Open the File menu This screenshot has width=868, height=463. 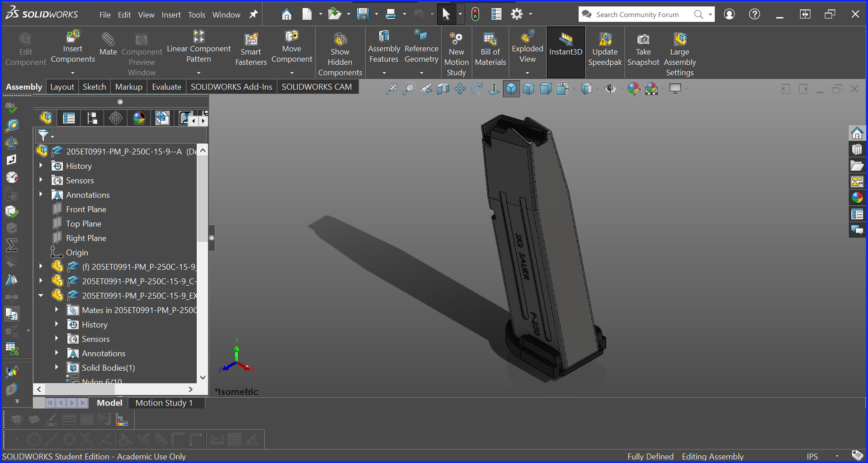point(105,15)
